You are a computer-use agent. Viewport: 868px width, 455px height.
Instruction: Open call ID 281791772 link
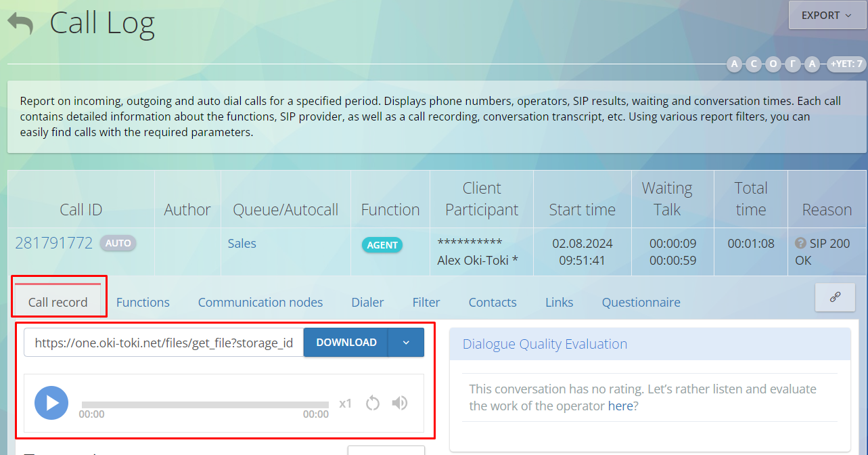point(53,243)
